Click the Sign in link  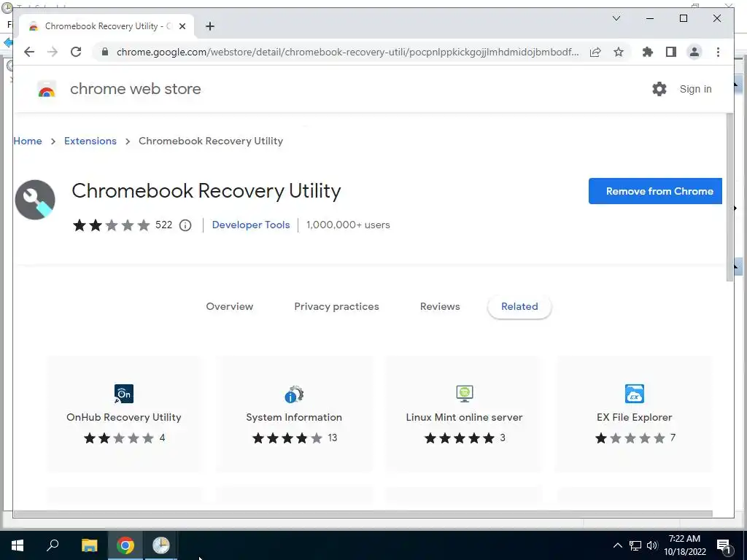pyautogui.click(x=695, y=89)
